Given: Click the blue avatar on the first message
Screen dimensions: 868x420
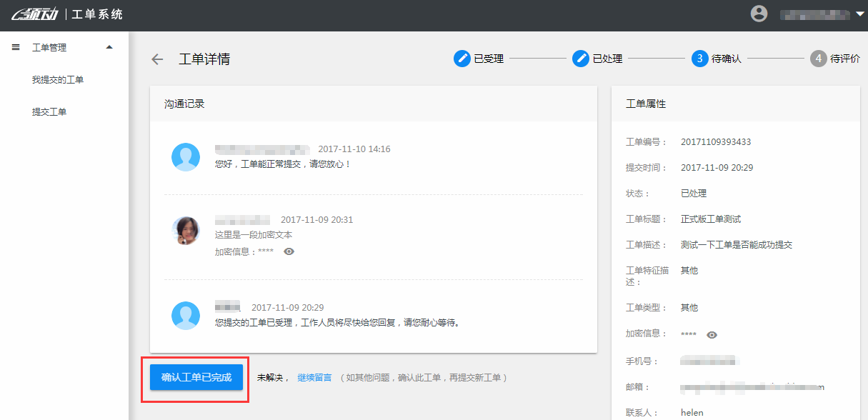Looking at the screenshot, I should pyautogui.click(x=186, y=157).
